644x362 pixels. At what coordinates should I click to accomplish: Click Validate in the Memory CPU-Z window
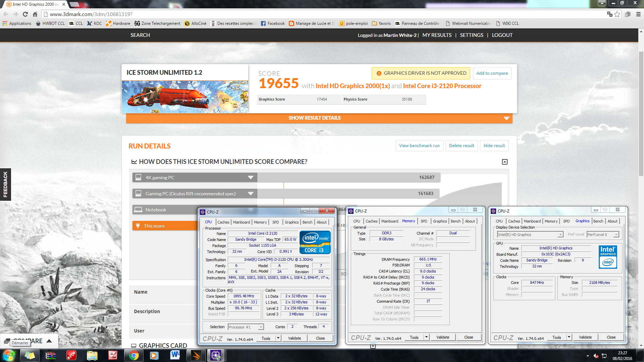point(443,337)
